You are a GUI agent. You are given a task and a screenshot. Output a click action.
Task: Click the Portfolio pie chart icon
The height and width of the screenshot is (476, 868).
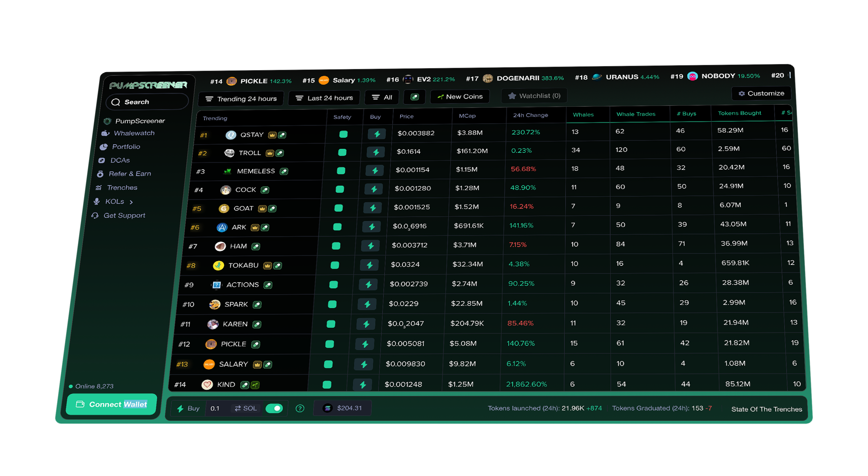pyautogui.click(x=104, y=147)
